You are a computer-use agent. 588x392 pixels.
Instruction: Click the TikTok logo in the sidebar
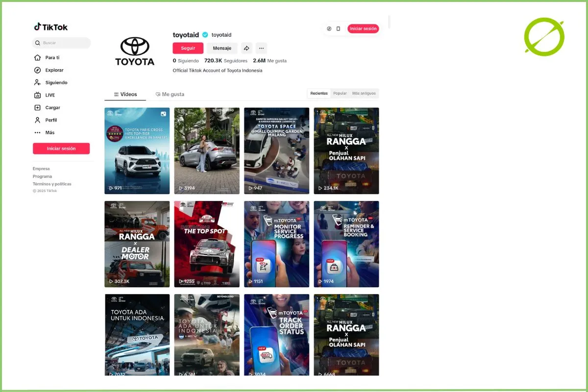(51, 27)
